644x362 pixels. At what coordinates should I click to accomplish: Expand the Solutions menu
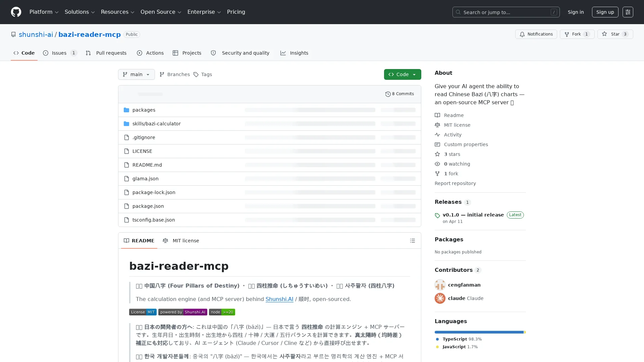click(x=80, y=12)
